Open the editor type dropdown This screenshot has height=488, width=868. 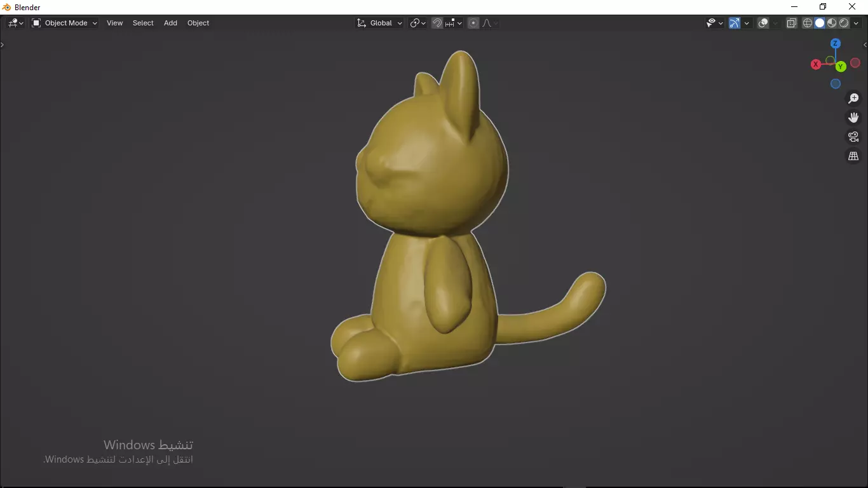coord(15,23)
